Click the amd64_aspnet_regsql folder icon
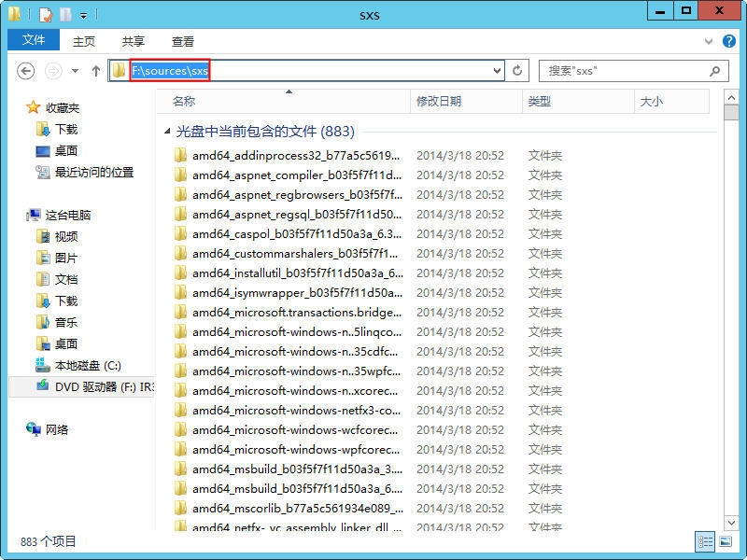The height and width of the screenshot is (560, 747). pyautogui.click(x=180, y=214)
